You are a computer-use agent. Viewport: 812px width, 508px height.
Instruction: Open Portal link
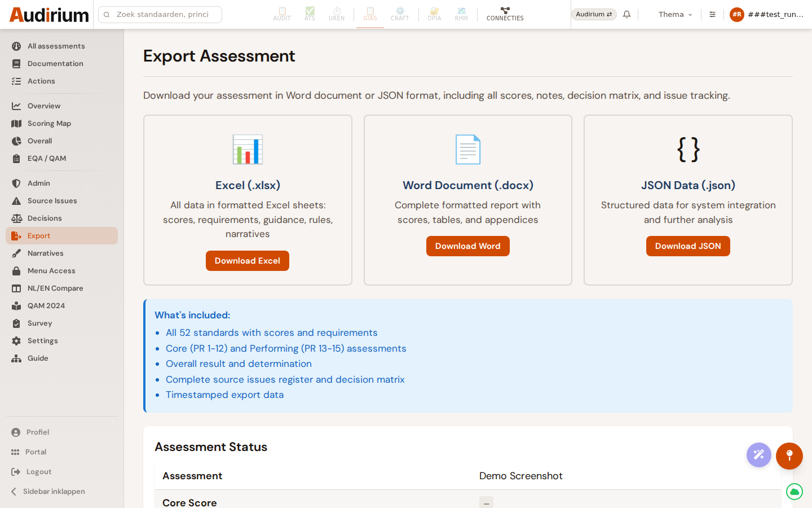pos(61,452)
